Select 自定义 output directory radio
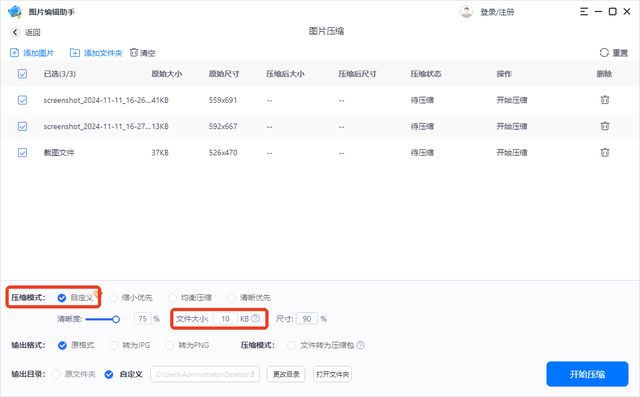The image size is (640, 397). tap(109, 374)
